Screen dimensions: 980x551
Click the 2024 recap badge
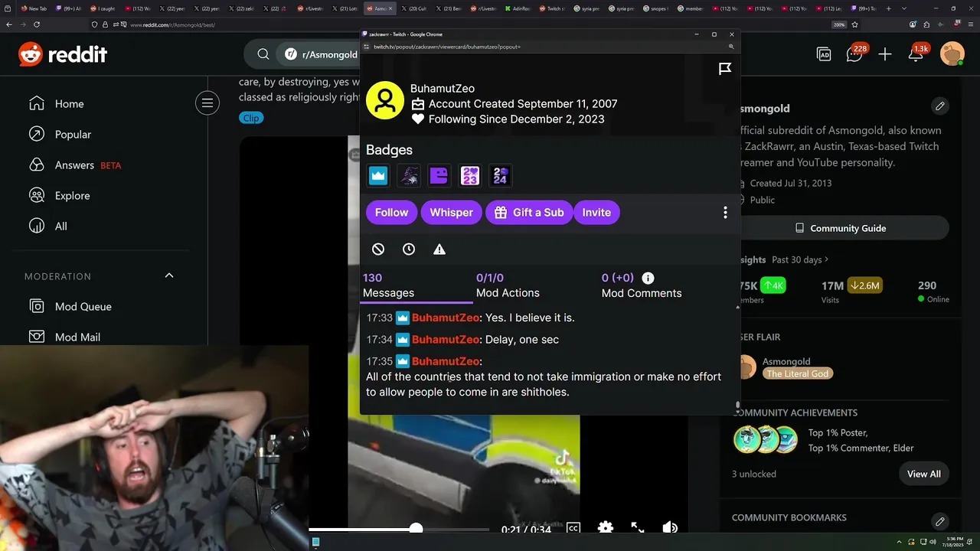point(500,176)
